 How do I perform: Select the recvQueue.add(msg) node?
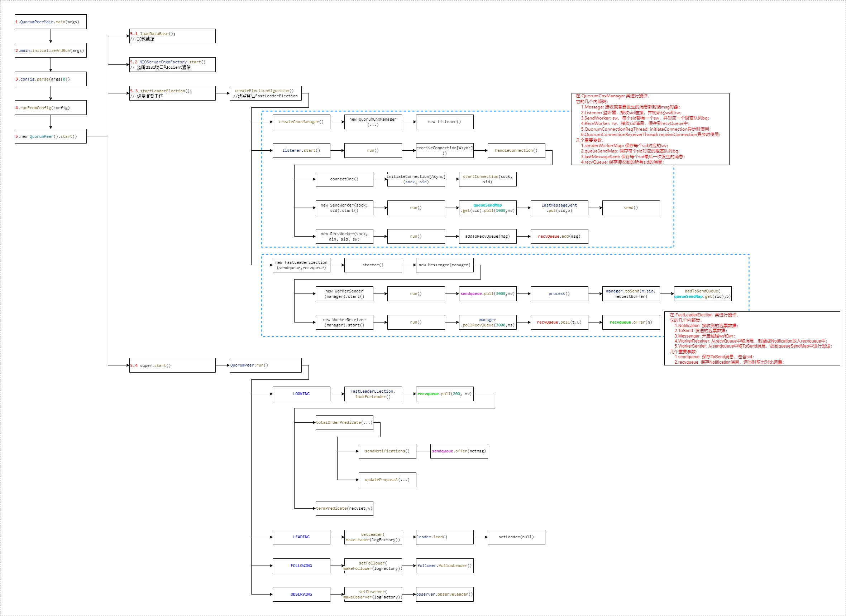click(x=559, y=236)
